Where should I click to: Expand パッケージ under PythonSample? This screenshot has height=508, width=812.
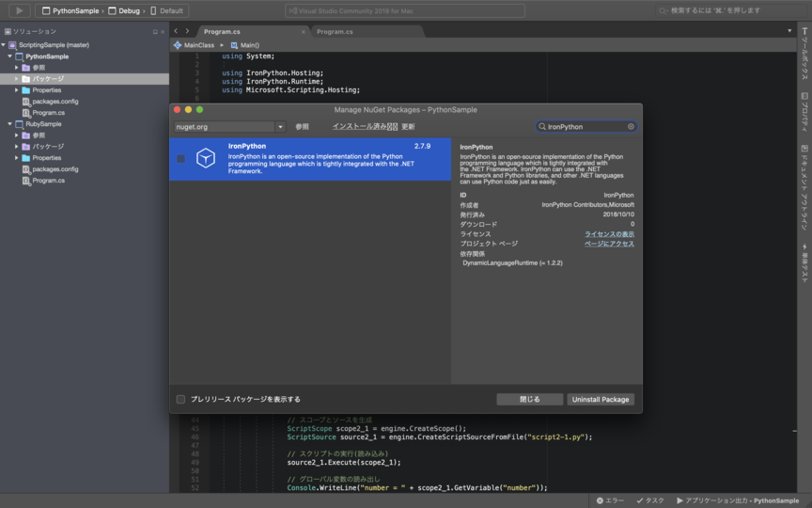(17, 79)
